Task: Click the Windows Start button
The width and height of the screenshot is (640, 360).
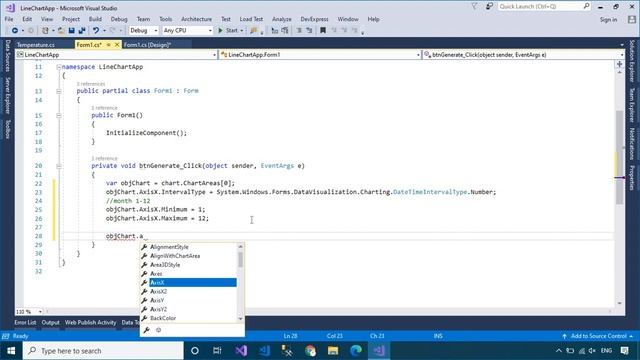Action: point(11,351)
